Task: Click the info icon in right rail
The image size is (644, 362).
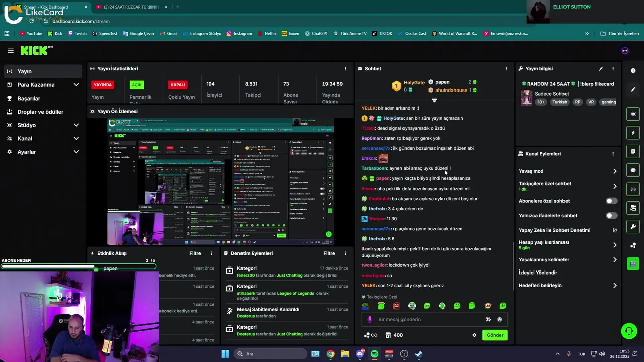Action: [633, 71]
